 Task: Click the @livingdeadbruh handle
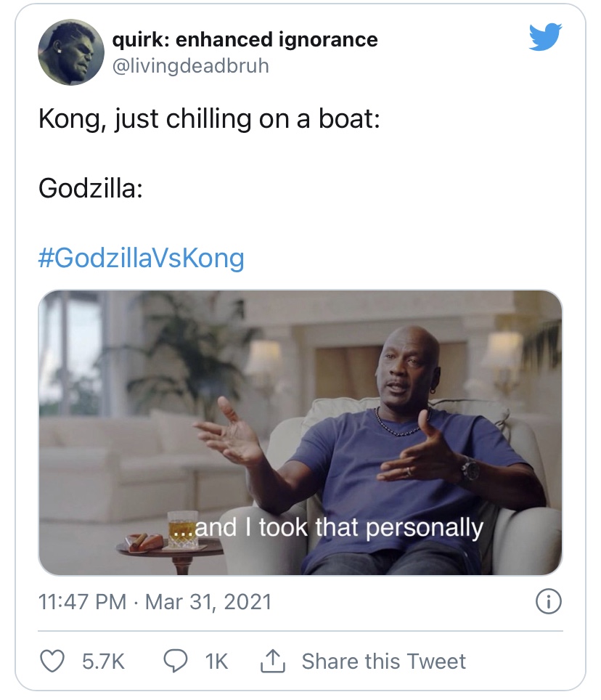191,65
